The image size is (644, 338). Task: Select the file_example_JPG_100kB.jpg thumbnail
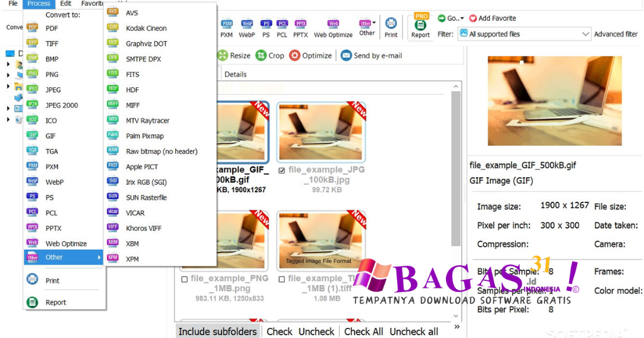[321, 132]
